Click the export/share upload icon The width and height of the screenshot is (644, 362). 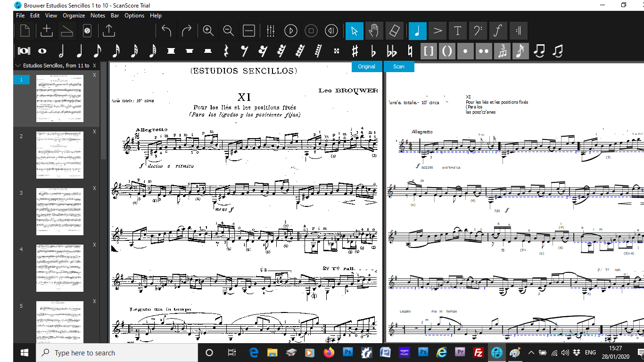click(109, 31)
